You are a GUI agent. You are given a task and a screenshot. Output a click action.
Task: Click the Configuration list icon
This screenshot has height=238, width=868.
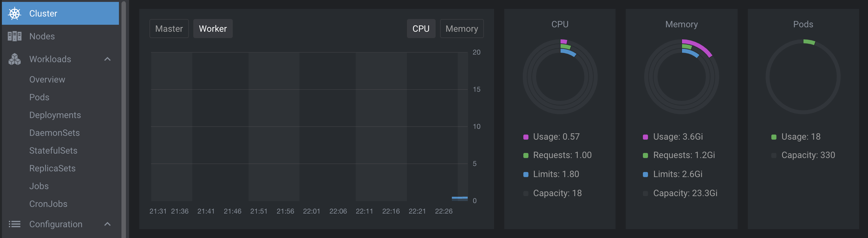click(x=15, y=224)
